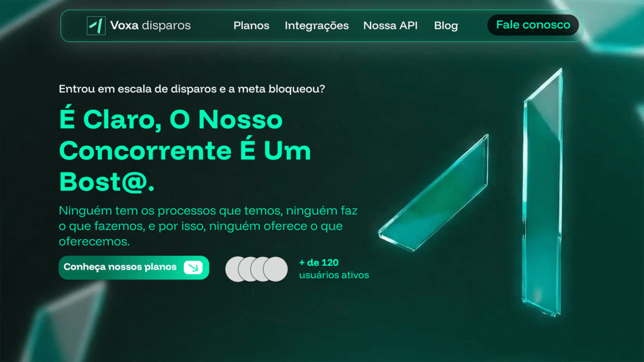Visit the Blog section
Screen dimensions: 644x362
point(446,26)
